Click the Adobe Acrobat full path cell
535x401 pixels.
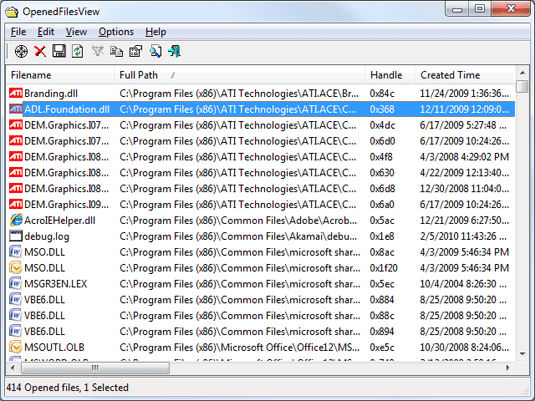(x=238, y=220)
